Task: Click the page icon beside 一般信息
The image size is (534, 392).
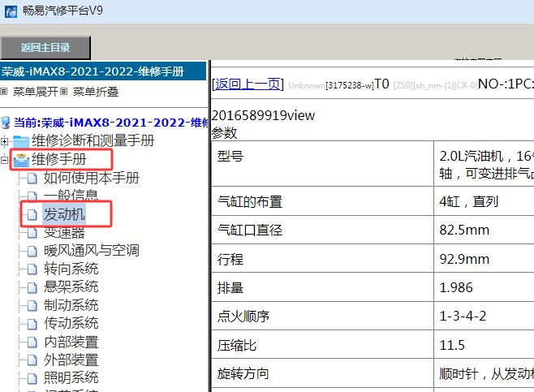Action: click(32, 196)
